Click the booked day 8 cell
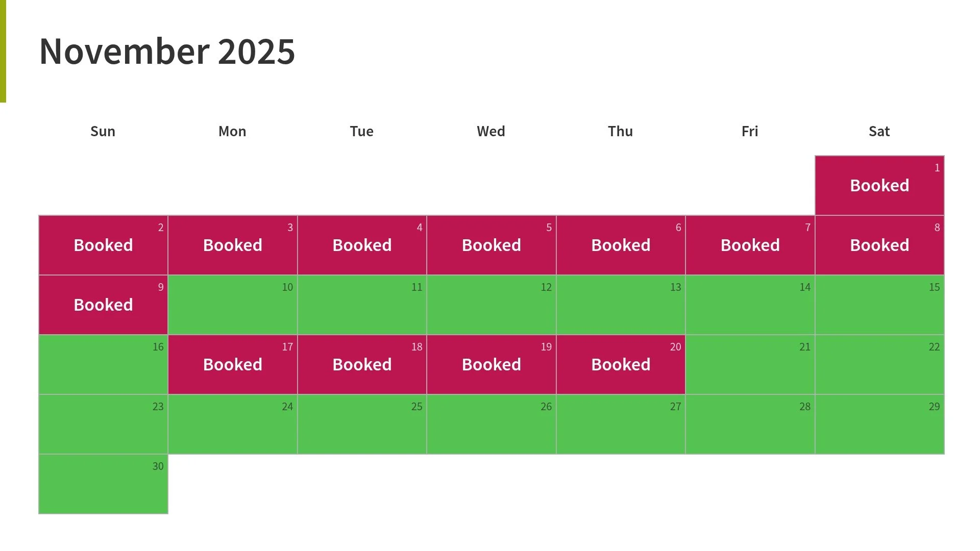The height and width of the screenshot is (551, 980). point(879,245)
